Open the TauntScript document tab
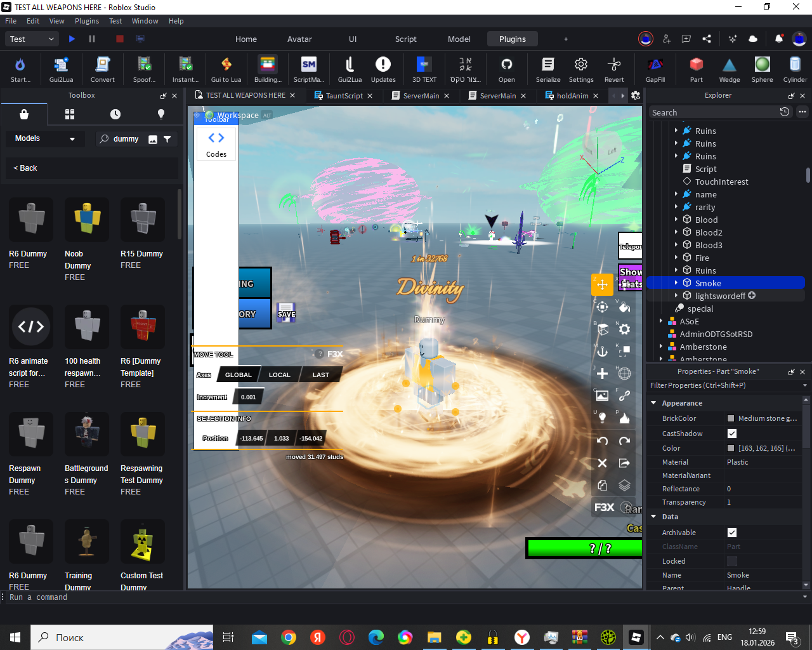Screen dimensions: 812x650 click(x=344, y=96)
